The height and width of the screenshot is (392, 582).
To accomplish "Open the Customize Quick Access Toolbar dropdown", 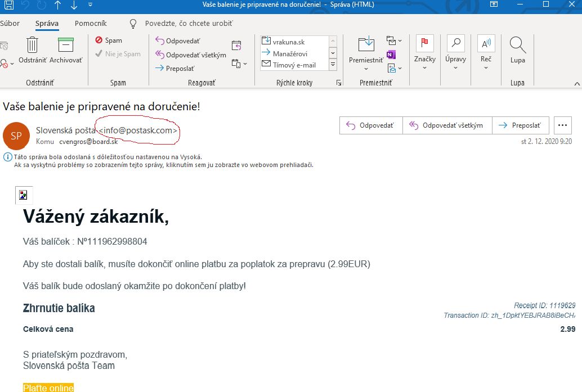I will click(x=90, y=5).
